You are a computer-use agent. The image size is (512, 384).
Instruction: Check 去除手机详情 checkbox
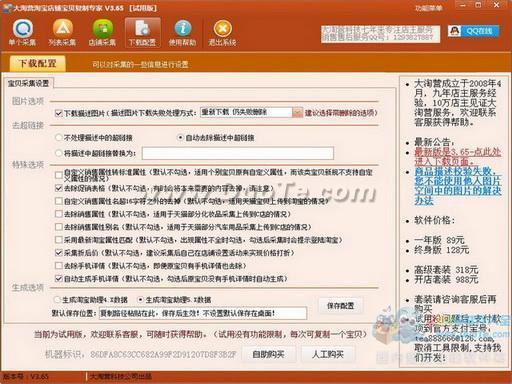(59, 266)
